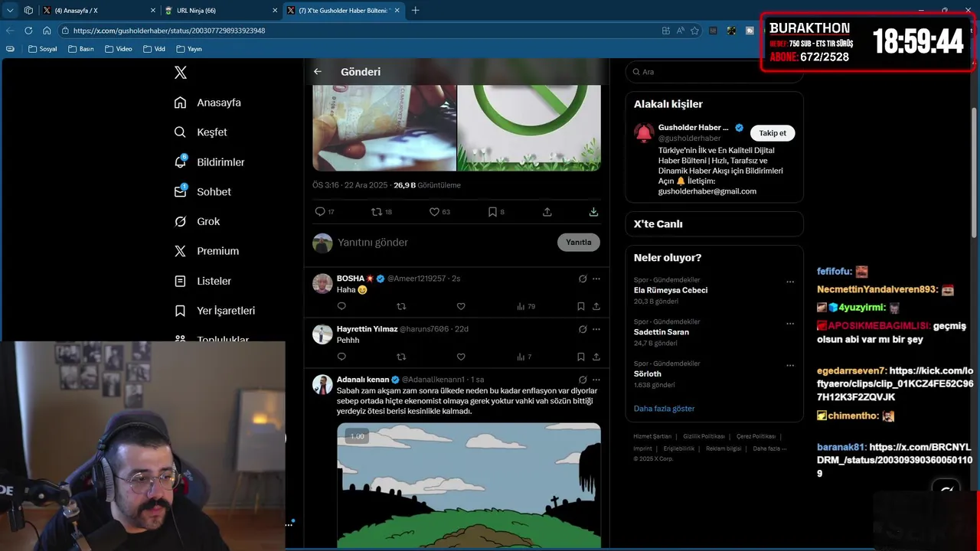The height and width of the screenshot is (551, 980).
Task: Open Hizmet Şartları footer link
Action: (652, 436)
